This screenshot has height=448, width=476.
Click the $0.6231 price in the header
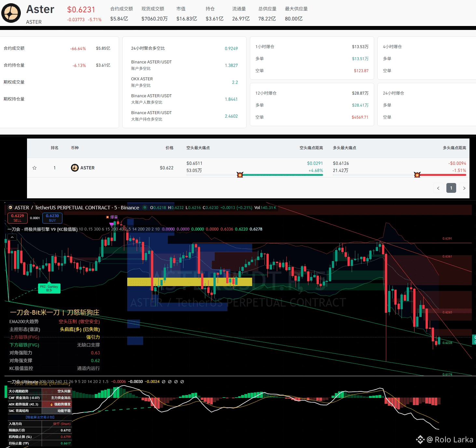coord(81,10)
